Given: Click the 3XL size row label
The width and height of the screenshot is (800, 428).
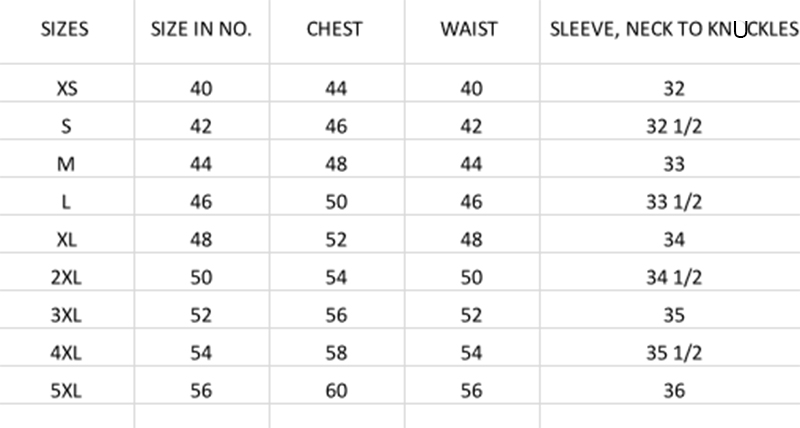Looking at the screenshot, I should point(67,316).
